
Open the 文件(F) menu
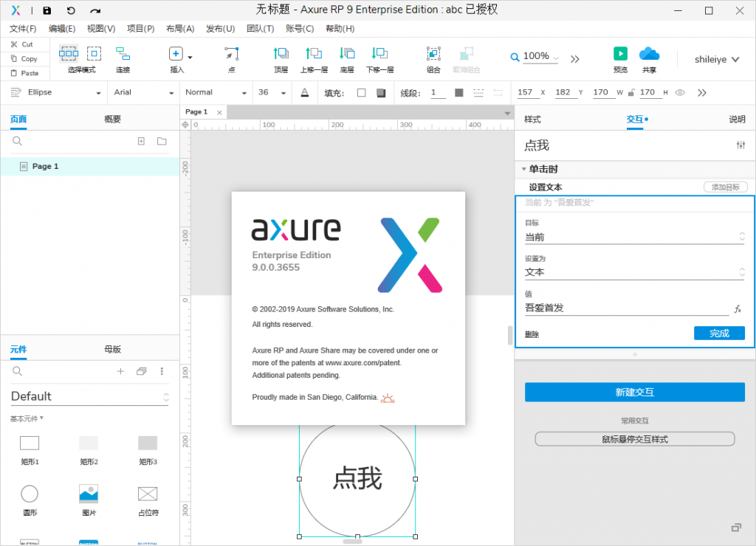[23, 29]
